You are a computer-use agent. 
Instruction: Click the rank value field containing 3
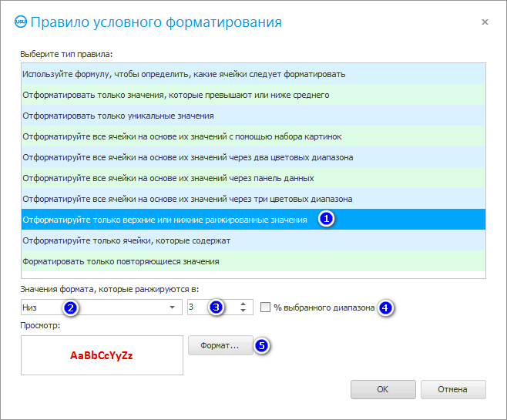tap(200, 307)
